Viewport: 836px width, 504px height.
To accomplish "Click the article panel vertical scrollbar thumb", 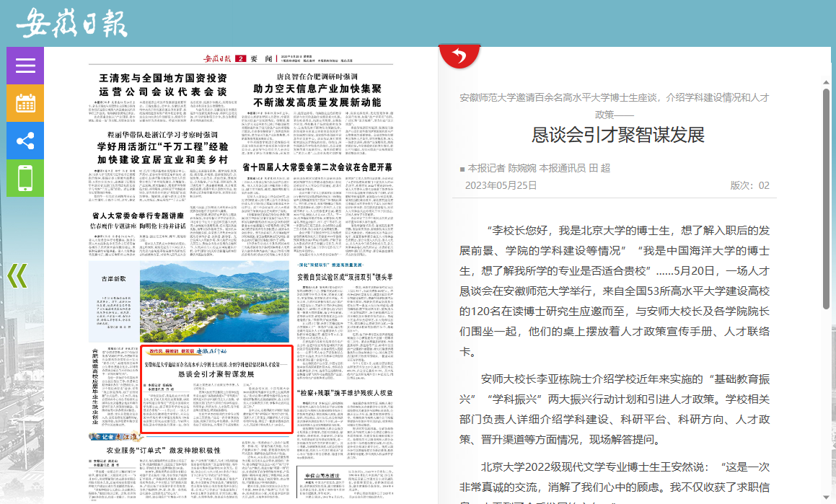I will 826,199.
